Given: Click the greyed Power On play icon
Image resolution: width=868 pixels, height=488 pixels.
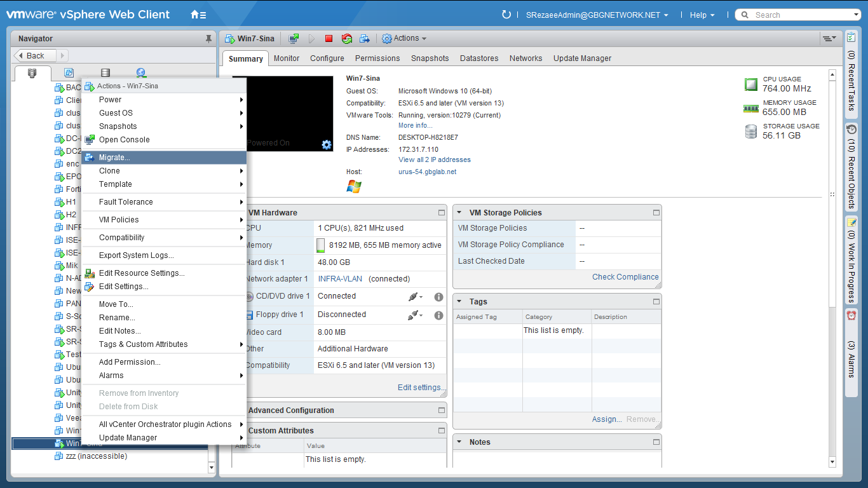Looking at the screenshot, I should coord(311,39).
